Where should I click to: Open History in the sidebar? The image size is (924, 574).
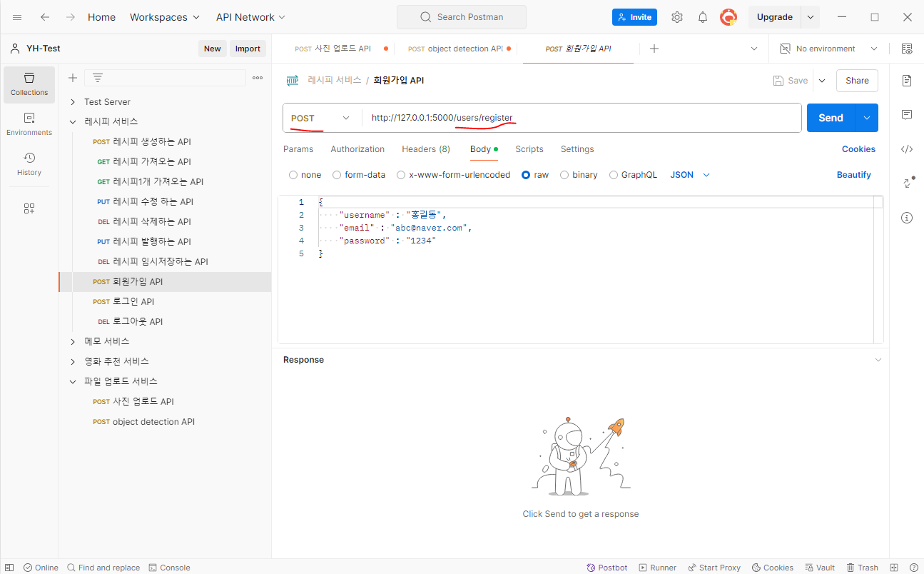tap(29, 164)
